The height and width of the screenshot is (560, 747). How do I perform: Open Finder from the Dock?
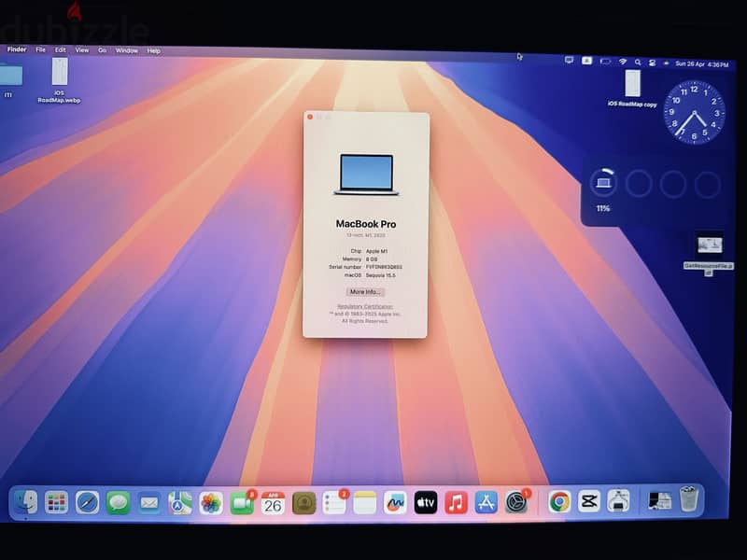pyautogui.click(x=25, y=501)
